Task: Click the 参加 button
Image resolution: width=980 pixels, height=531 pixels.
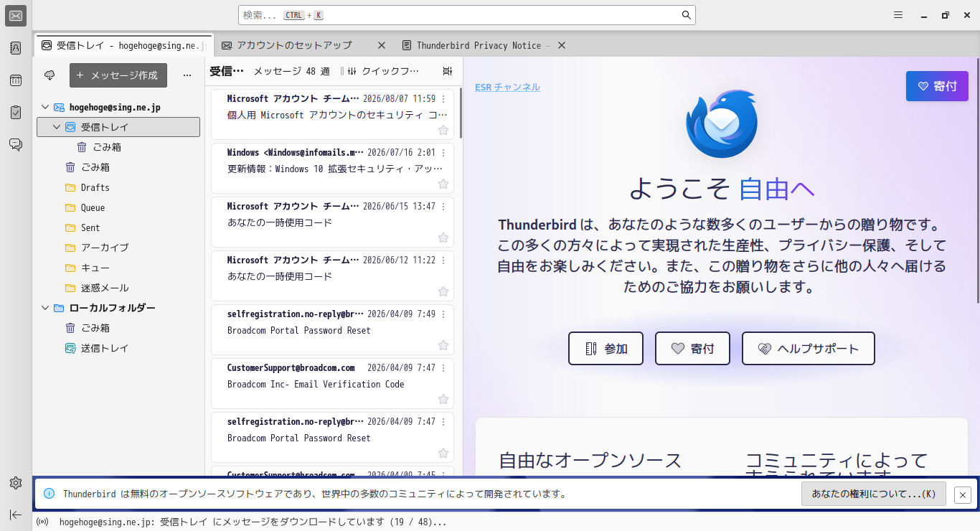Action: (x=606, y=349)
